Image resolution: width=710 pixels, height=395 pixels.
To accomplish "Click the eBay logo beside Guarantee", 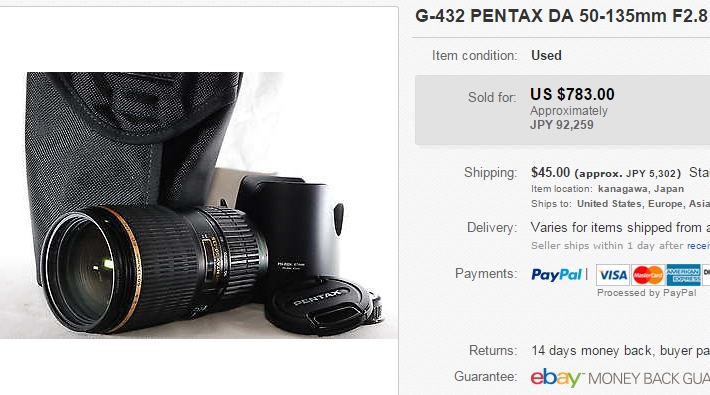I will point(556,378).
